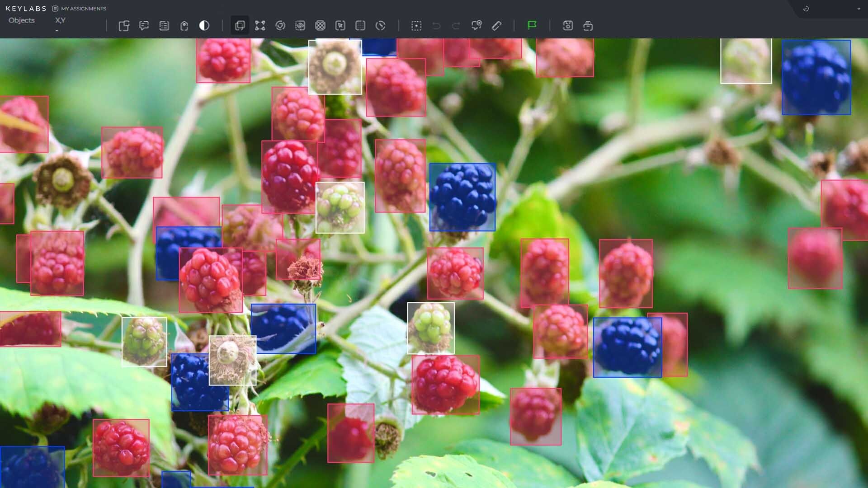868x488 pixels.
Task: Toggle the marquee selection mode
Action: tap(416, 26)
